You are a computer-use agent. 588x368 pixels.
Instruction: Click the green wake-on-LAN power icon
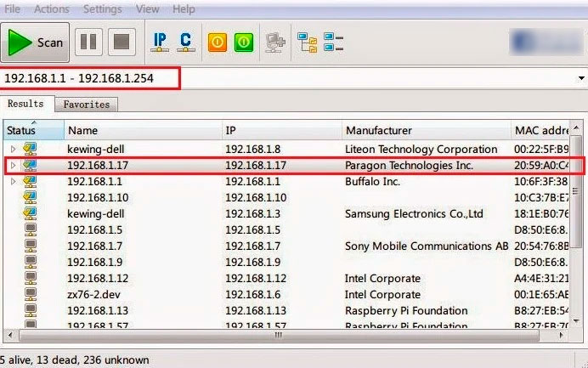pos(244,42)
